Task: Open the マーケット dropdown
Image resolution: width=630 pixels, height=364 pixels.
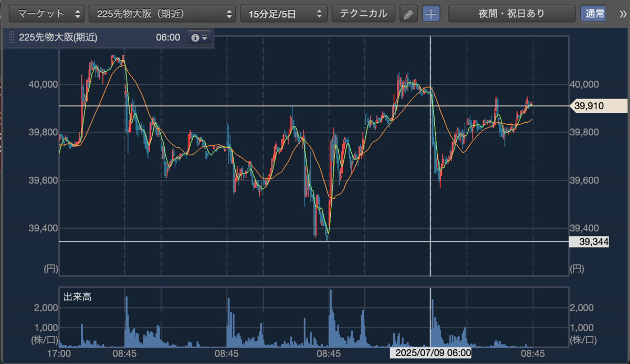Action: tap(47, 14)
